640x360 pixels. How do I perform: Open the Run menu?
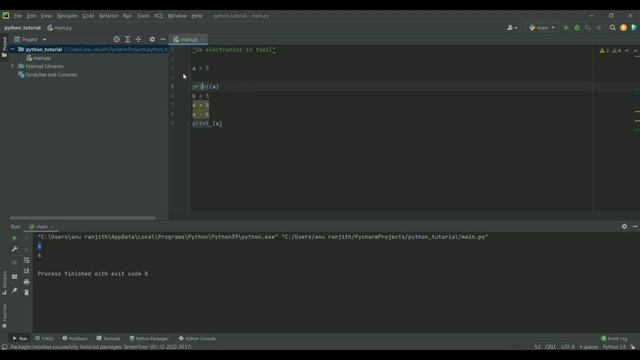coord(127,16)
